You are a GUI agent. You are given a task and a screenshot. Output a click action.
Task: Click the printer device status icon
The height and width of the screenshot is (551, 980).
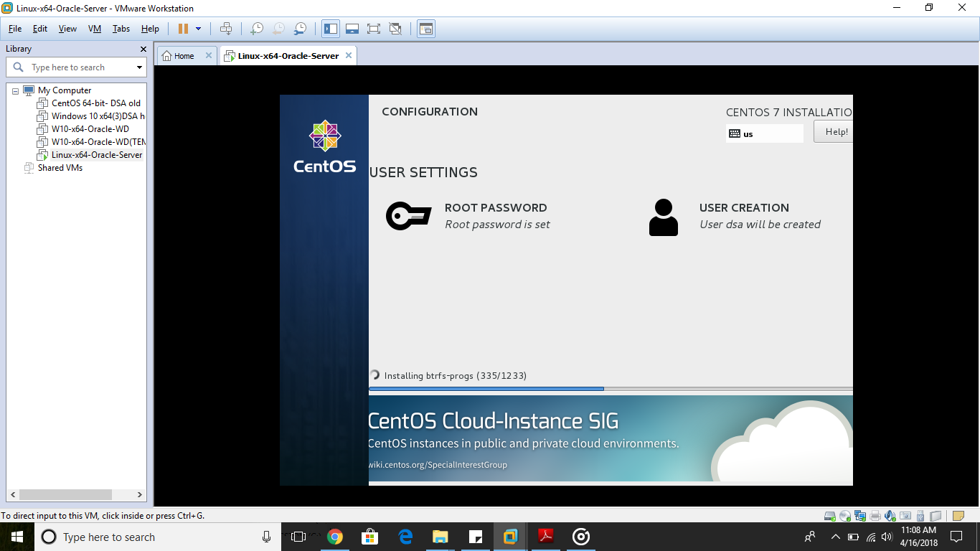(x=875, y=515)
